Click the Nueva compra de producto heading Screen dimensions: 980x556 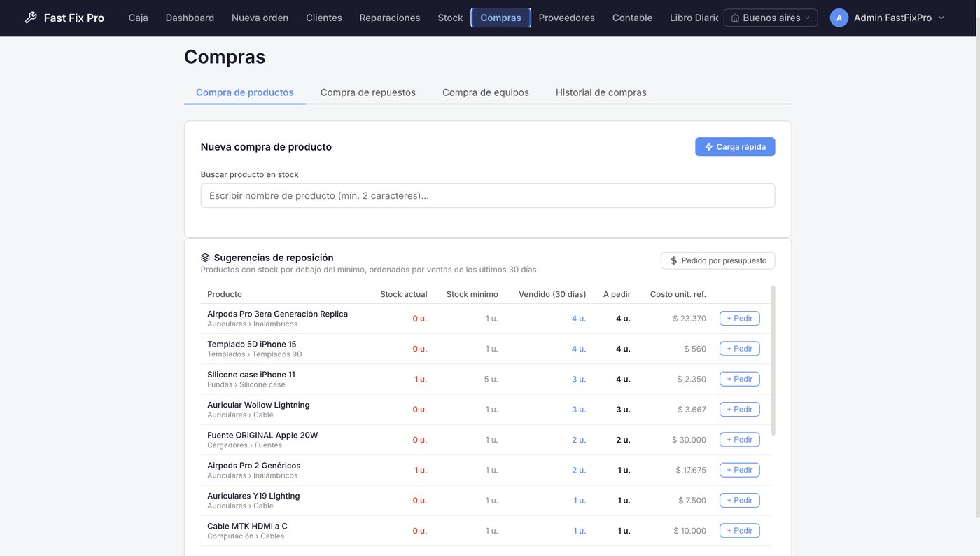click(x=266, y=147)
